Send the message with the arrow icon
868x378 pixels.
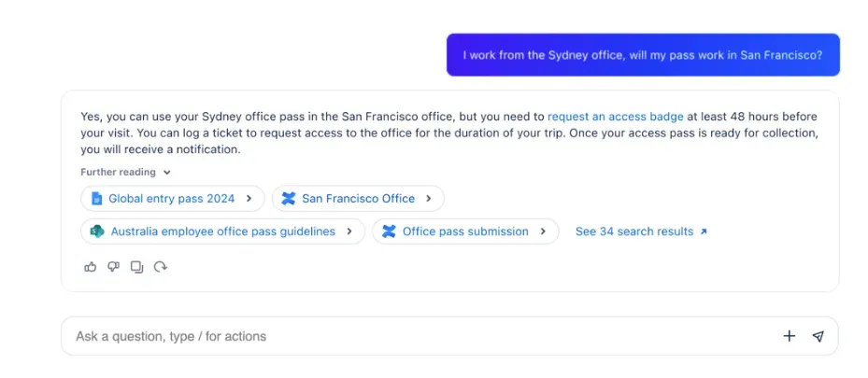point(818,336)
